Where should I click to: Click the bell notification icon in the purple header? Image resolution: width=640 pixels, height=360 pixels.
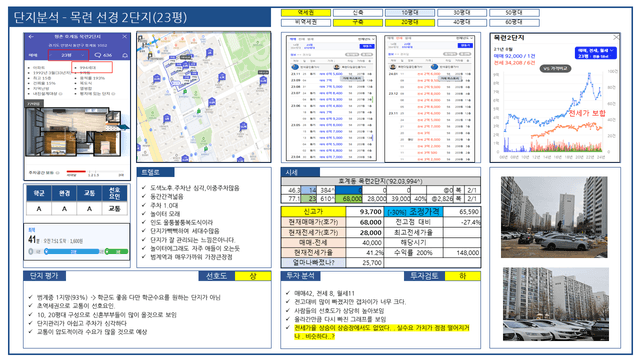coord(125,55)
